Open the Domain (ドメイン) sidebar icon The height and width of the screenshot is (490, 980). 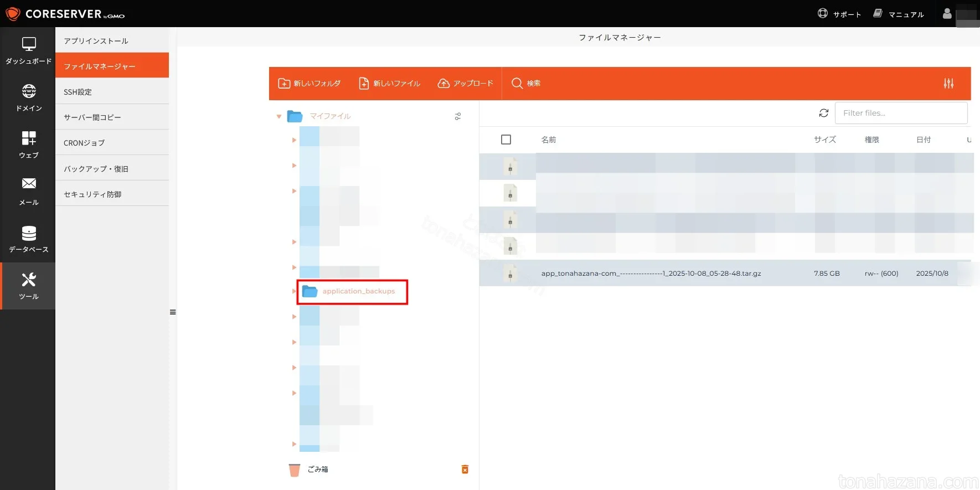(28, 97)
